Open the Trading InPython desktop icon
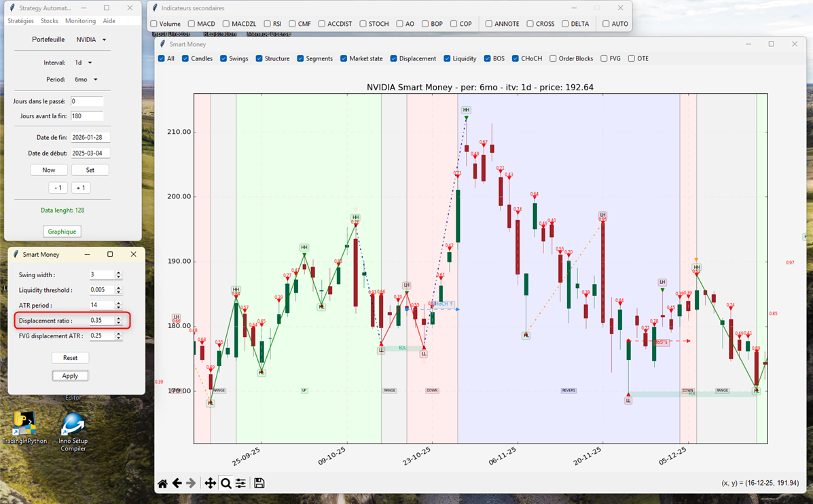The height and width of the screenshot is (504, 813). pyautogui.click(x=24, y=426)
